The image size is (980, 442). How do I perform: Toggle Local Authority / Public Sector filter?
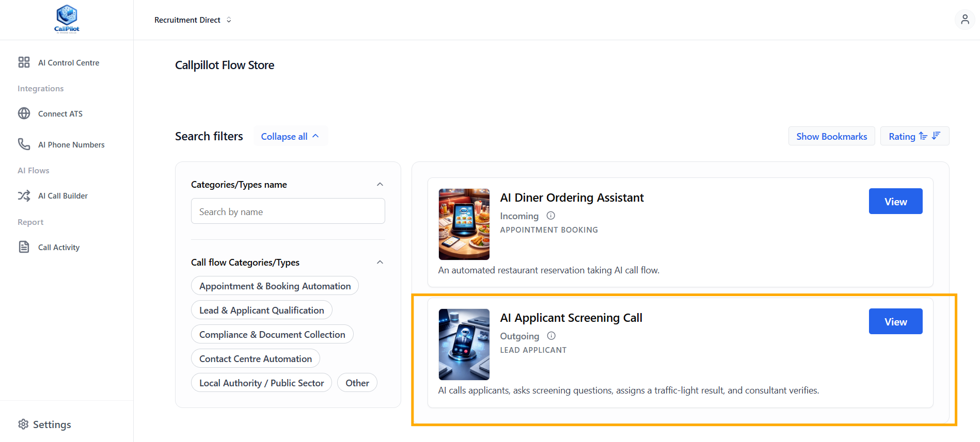click(261, 383)
